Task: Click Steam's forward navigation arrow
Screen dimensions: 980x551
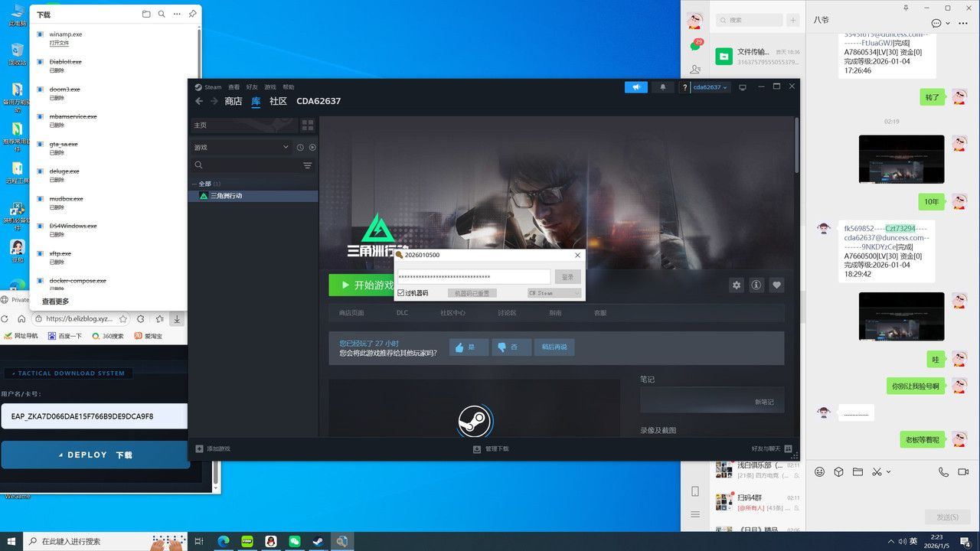Action: click(x=214, y=101)
